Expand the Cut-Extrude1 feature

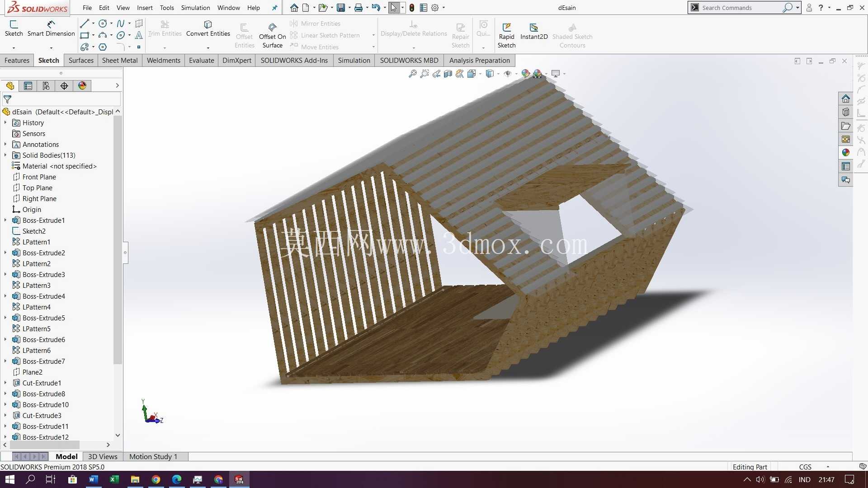5,383
